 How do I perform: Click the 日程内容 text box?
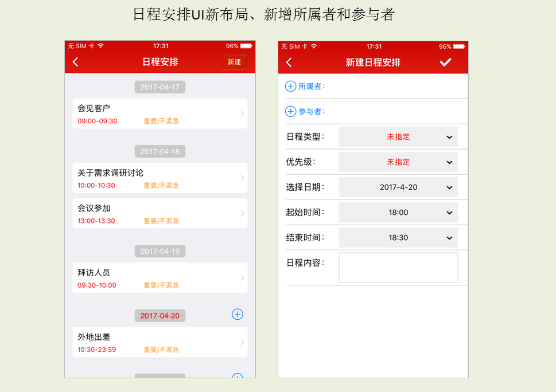(x=398, y=268)
